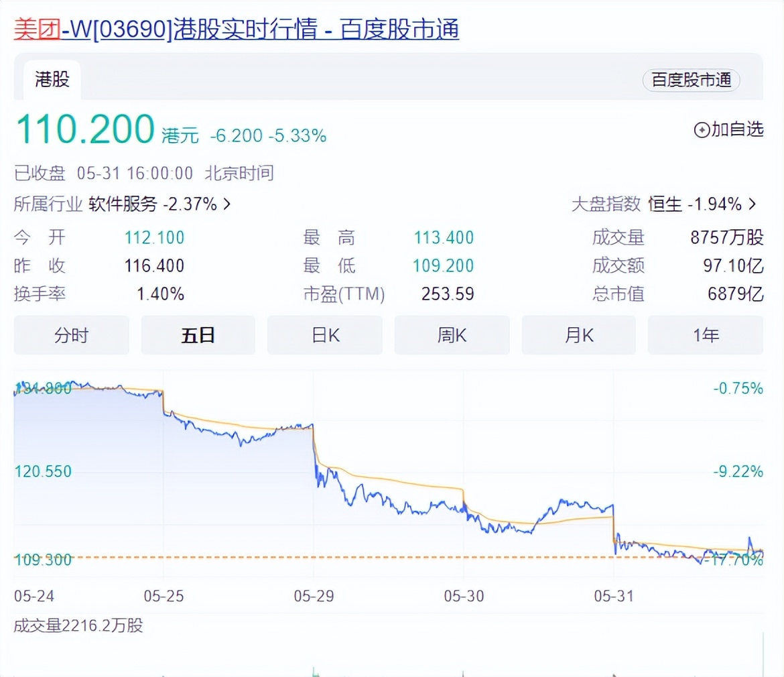Image resolution: width=784 pixels, height=677 pixels.
Task: Click the 软件服务 industry link
Action: 123,204
